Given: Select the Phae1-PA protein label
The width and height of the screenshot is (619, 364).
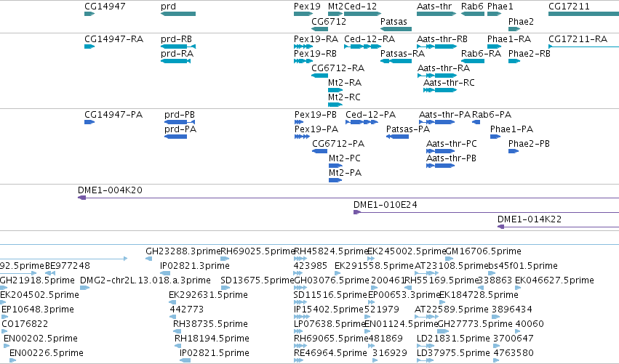Looking at the screenshot, I should (x=511, y=129).
